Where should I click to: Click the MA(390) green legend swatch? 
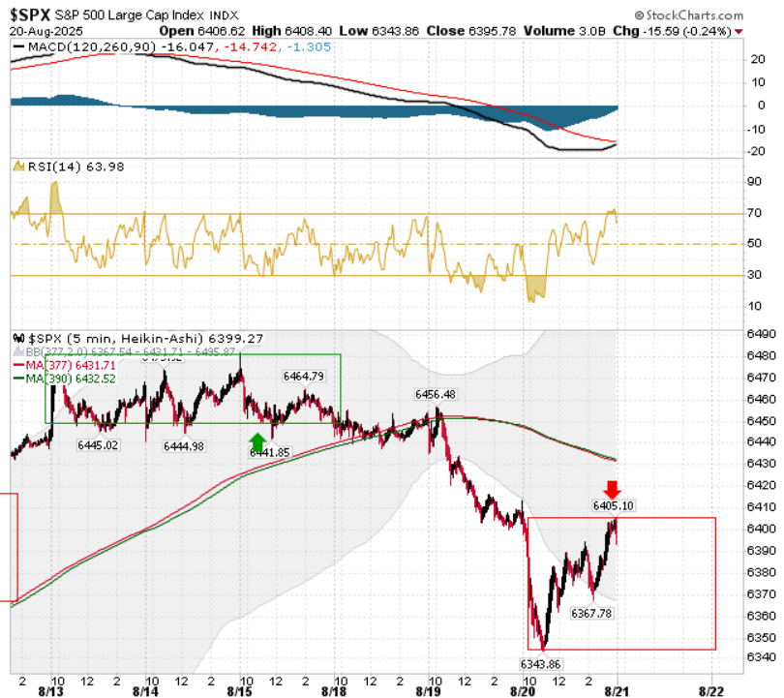18,379
